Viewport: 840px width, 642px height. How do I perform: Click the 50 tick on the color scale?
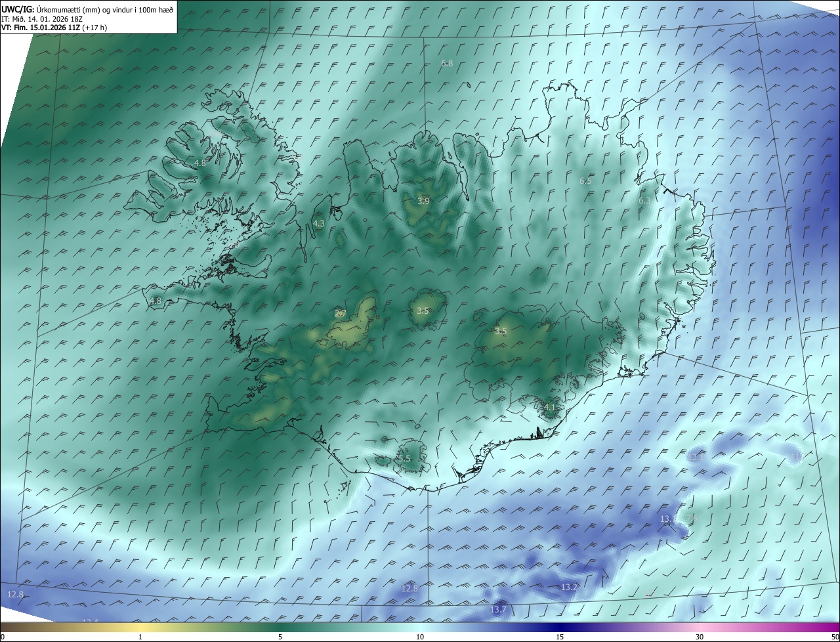tap(835, 637)
